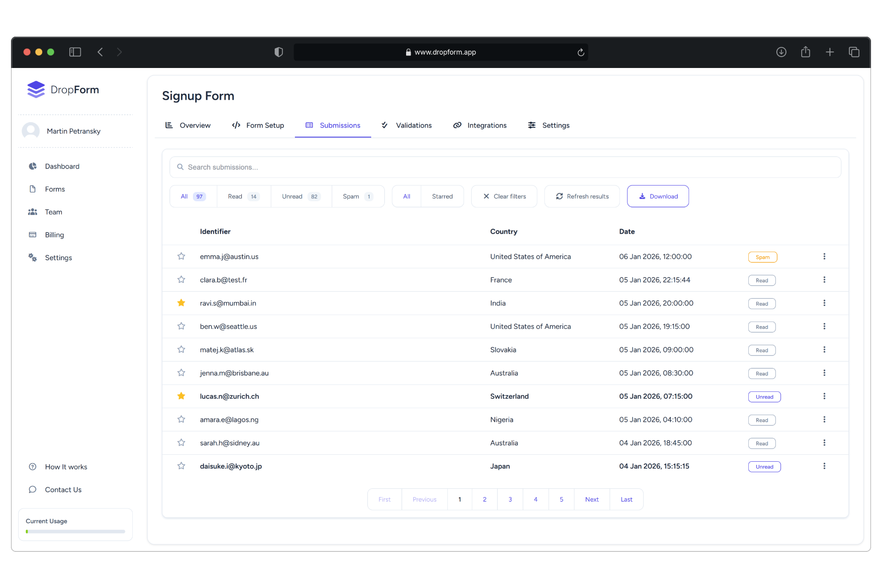Screen dimensions: 882x588
Task: Select the Forms icon in sidebar
Action: (x=32, y=189)
